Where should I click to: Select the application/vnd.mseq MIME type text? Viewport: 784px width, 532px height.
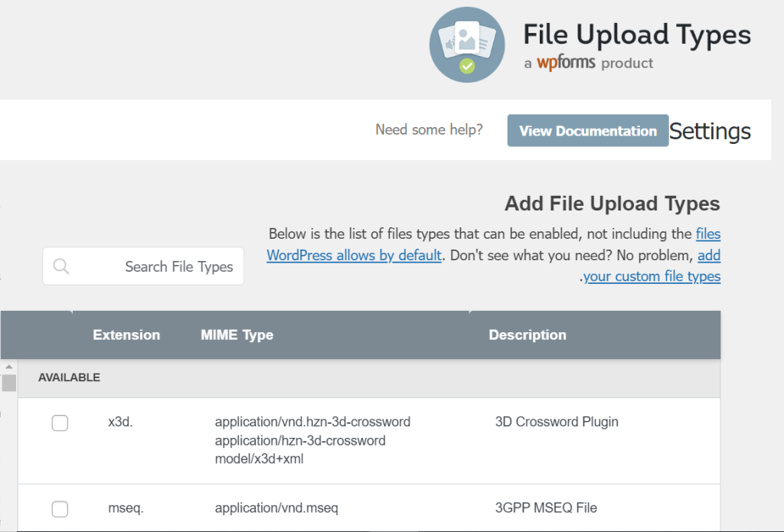click(276, 508)
